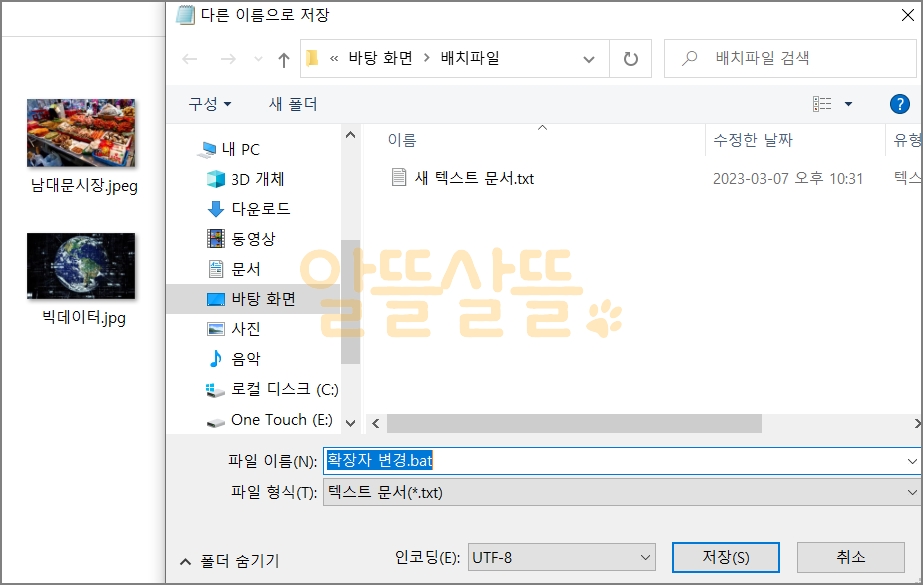Collapse folders with 폴더 숨기기
This screenshot has width=923, height=585.
(x=230, y=561)
